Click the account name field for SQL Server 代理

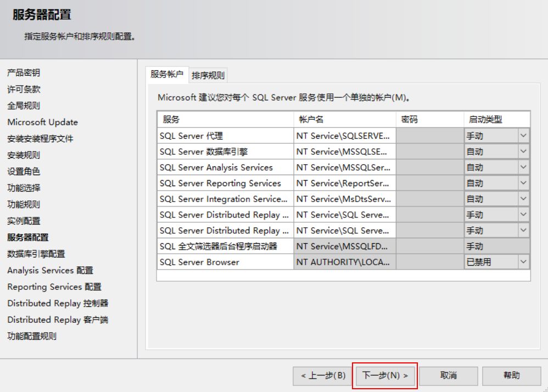(x=342, y=135)
